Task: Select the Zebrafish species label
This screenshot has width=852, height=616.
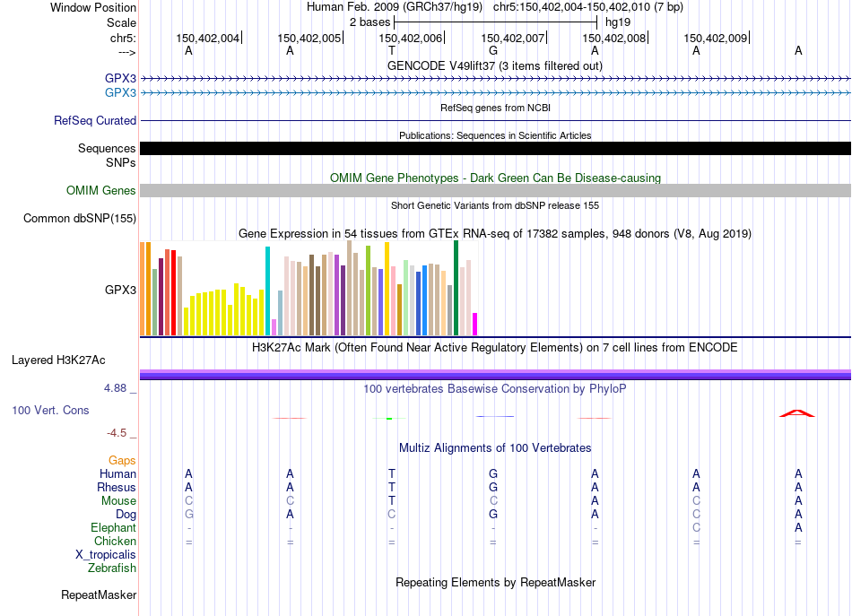Action: tap(112, 568)
